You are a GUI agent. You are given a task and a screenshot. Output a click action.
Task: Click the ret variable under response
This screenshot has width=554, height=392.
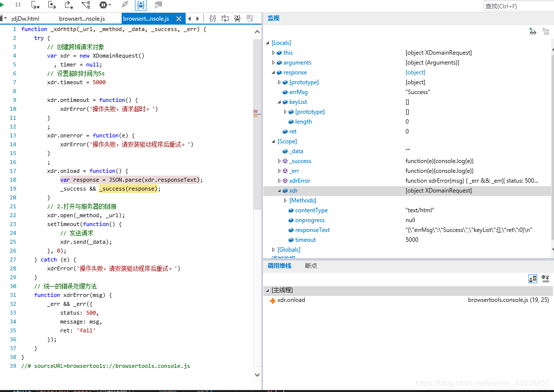[x=293, y=131]
